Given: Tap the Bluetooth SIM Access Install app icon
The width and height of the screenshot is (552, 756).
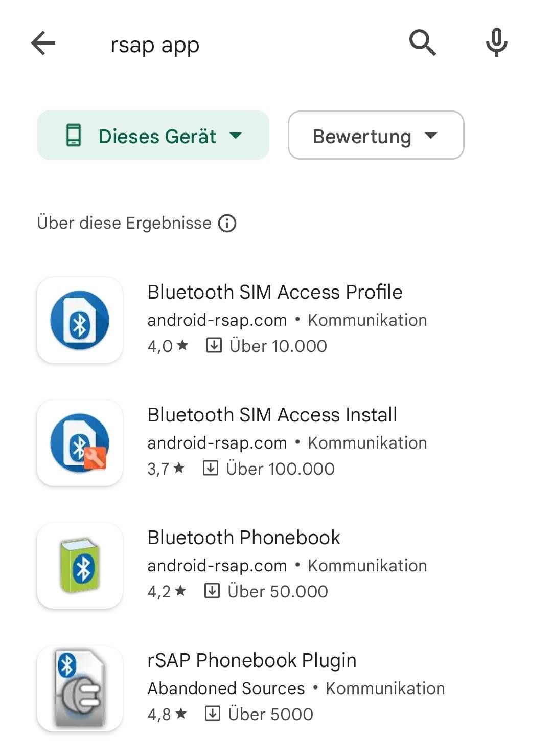Looking at the screenshot, I should (80, 443).
